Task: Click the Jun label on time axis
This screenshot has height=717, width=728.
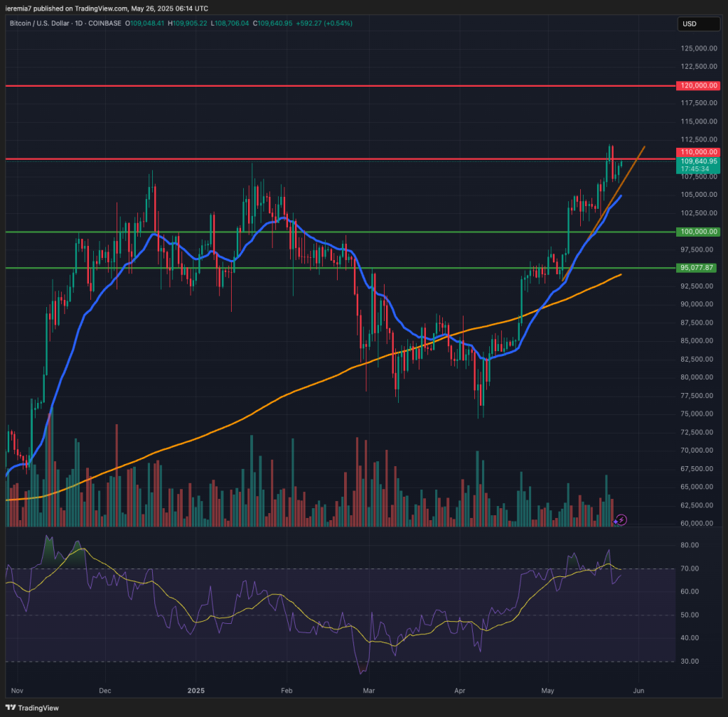Action: coord(639,691)
